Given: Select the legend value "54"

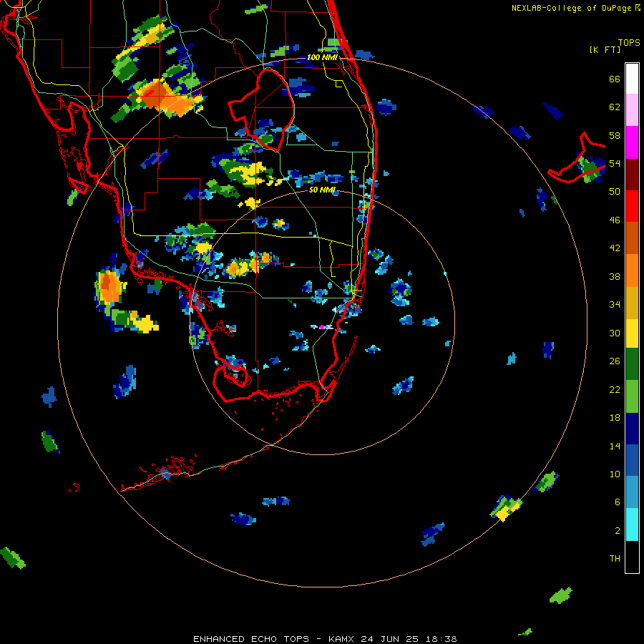Looking at the screenshot, I should point(615,163).
